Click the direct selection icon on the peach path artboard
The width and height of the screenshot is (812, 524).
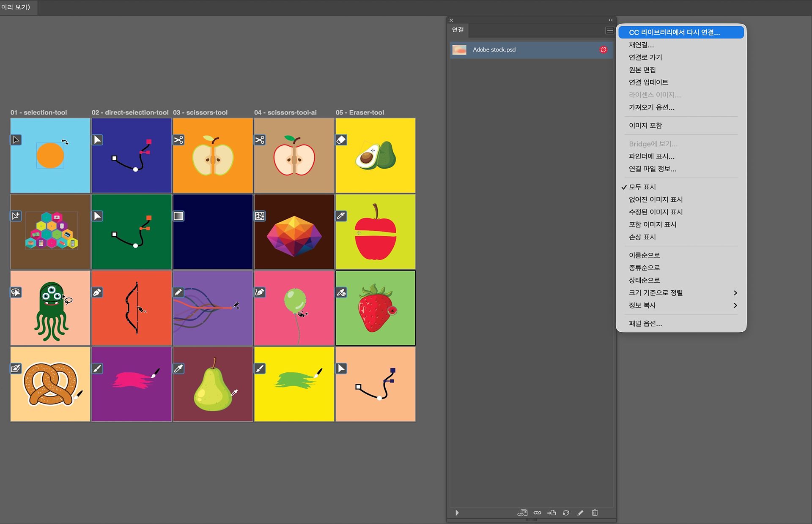341,368
